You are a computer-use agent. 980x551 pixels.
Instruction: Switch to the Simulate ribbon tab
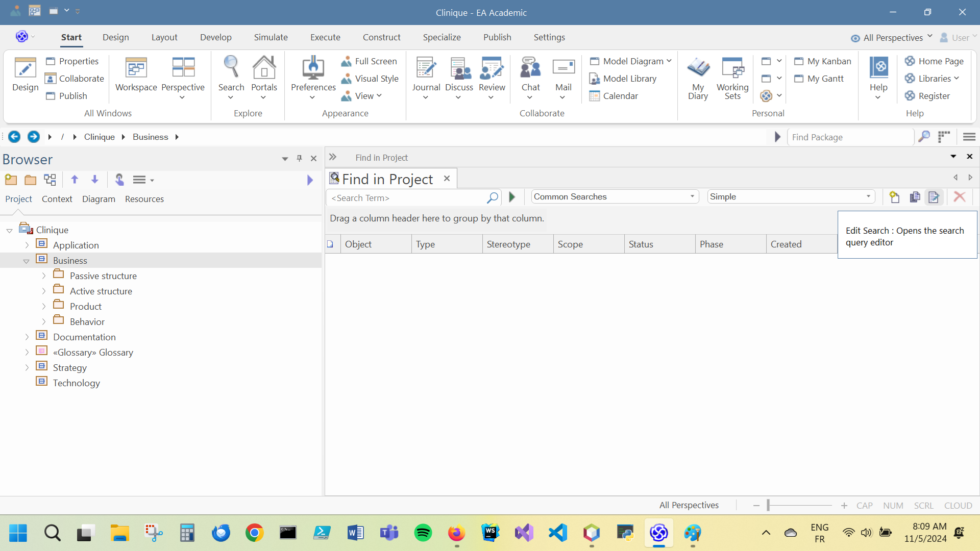[271, 37]
